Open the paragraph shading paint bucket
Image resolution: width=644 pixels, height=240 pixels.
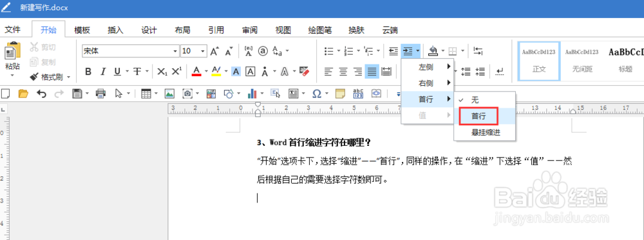point(433,51)
